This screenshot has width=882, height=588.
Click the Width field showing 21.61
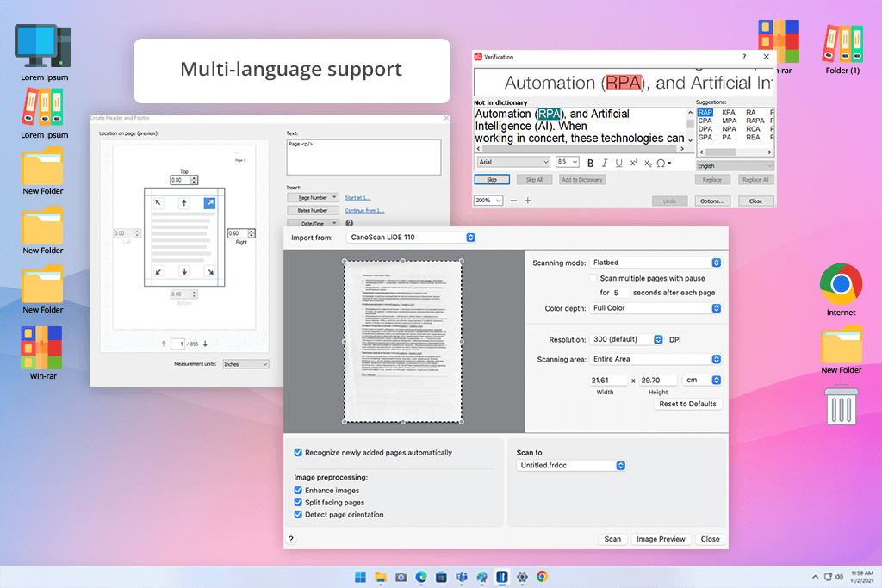[x=607, y=380]
